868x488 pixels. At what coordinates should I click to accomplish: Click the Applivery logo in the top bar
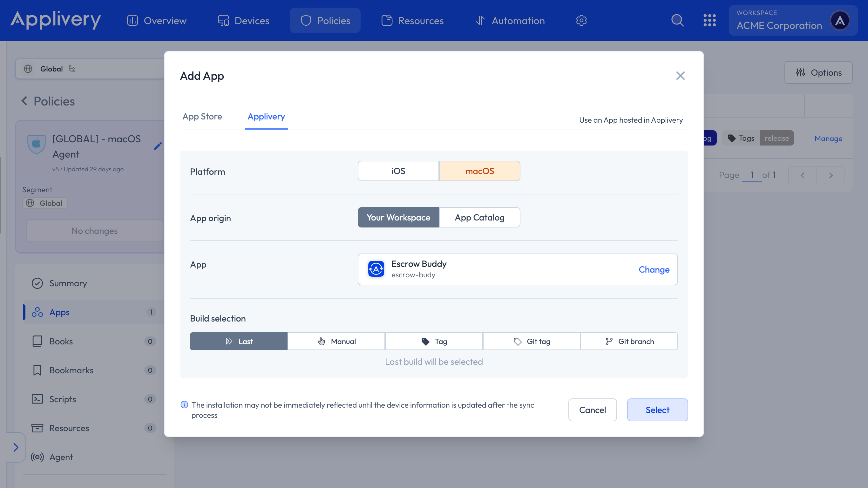pos(55,20)
